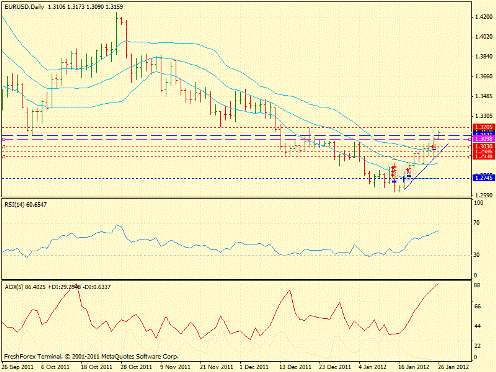The height and width of the screenshot is (372, 496).
Task: Click the ADX scale value 44
Action: [x=477, y=326]
